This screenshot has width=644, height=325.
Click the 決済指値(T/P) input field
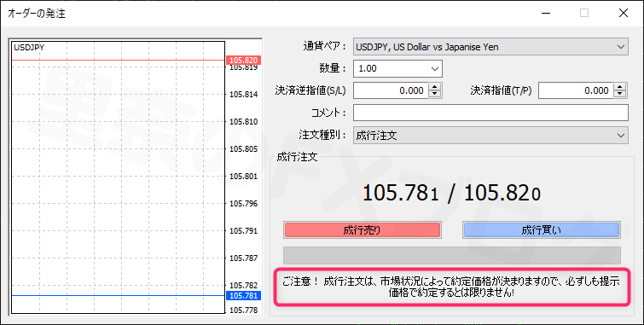pyautogui.click(x=576, y=90)
